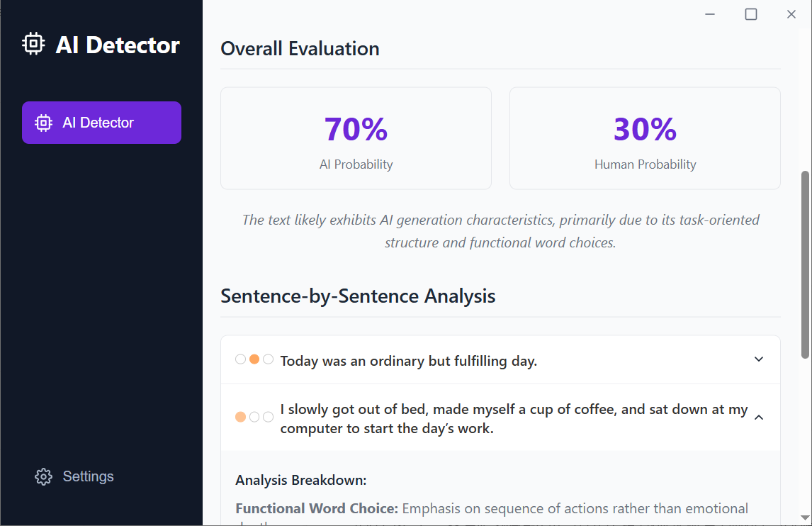Click the "Sentence-by-Sentence Analysis" heading
This screenshot has width=812, height=526.
pyautogui.click(x=358, y=296)
